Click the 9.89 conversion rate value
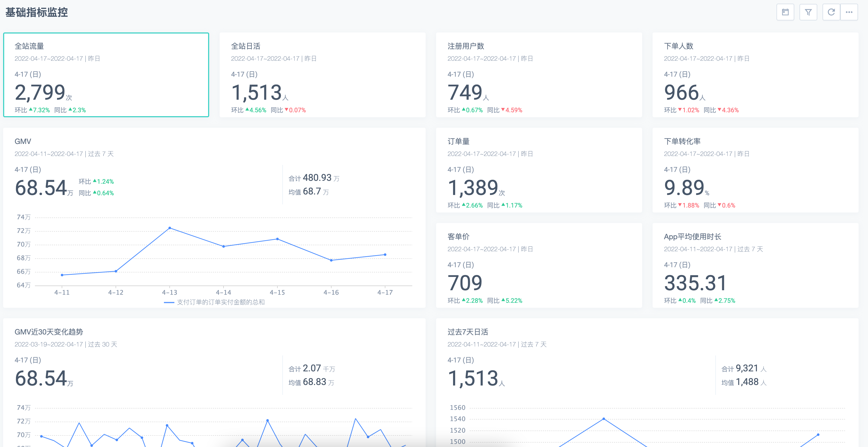This screenshot has height=447, width=868. (x=684, y=188)
